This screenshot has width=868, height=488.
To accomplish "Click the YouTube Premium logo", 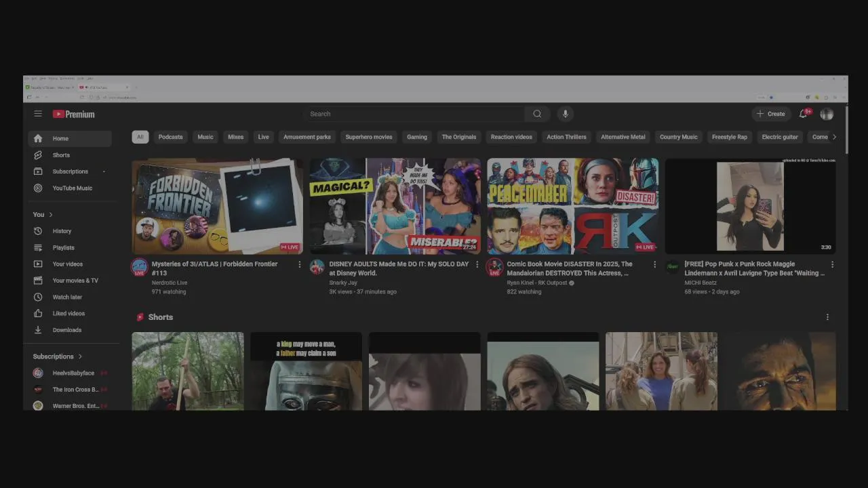I will (x=74, y=114).
